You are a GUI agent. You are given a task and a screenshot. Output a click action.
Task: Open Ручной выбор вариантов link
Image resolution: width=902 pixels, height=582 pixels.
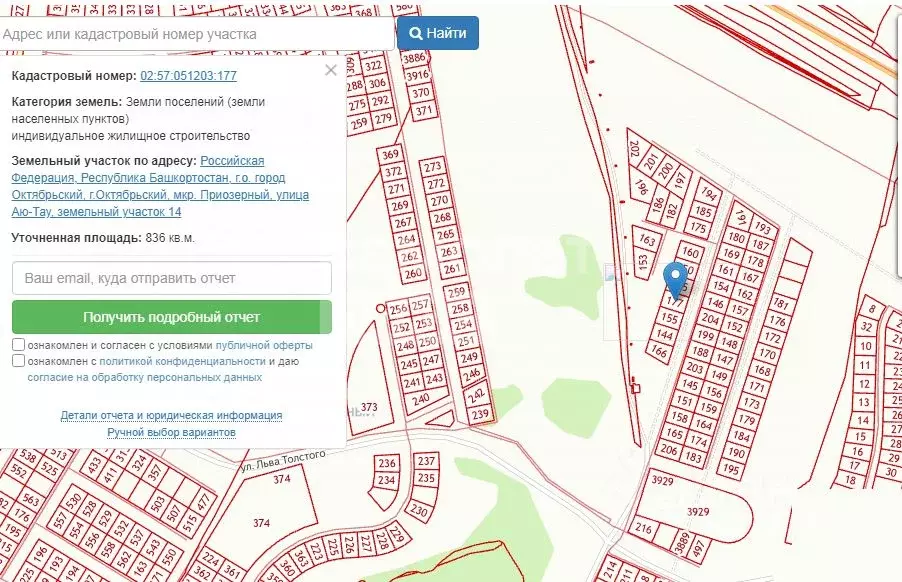[171, 432]
